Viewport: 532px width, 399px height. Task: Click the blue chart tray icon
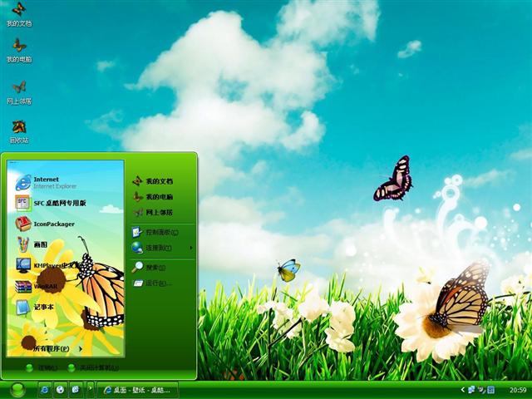491,390
